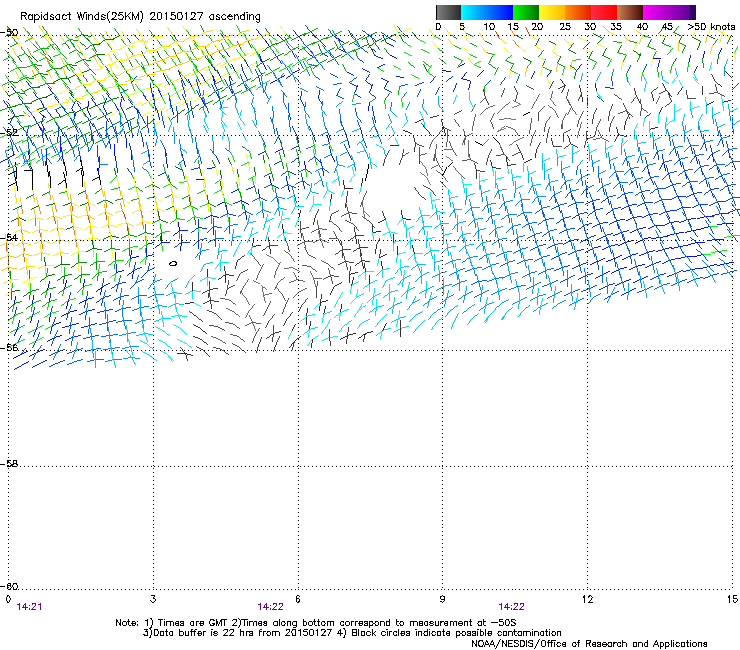The width and height of the screenshot is (740, 650).
Task: Click the longitude 15 axis label
Action: tap(732, 599)
